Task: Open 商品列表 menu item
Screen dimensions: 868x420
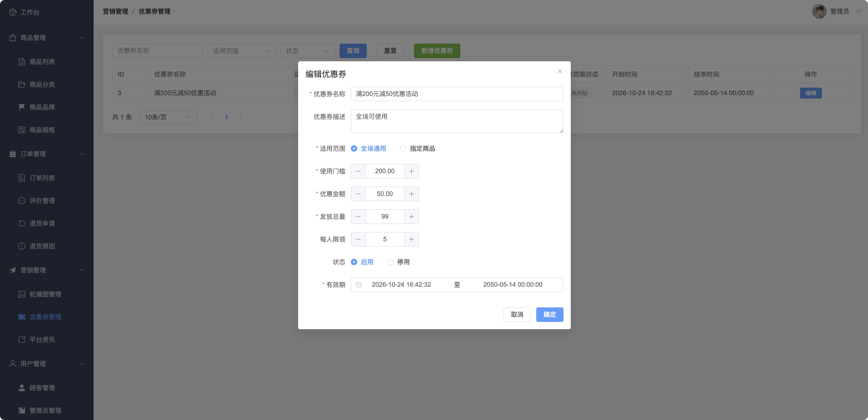Action: point(47,62)
